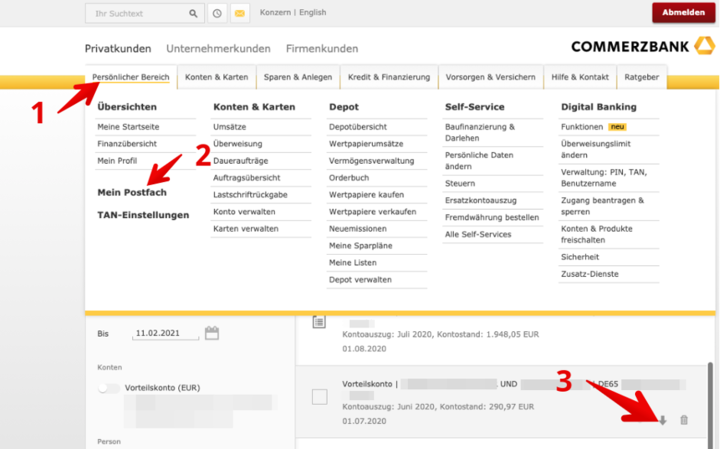The height and width of the screenshot is (449, 720).
Task: Open Steuern self-service
Action: click(460, 183)
